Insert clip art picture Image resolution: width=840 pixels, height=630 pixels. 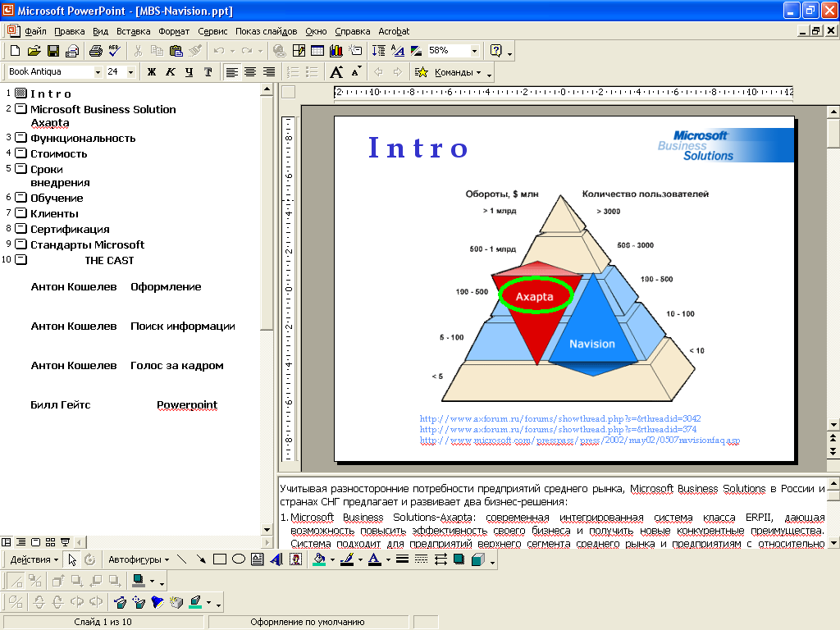point(295,559)
